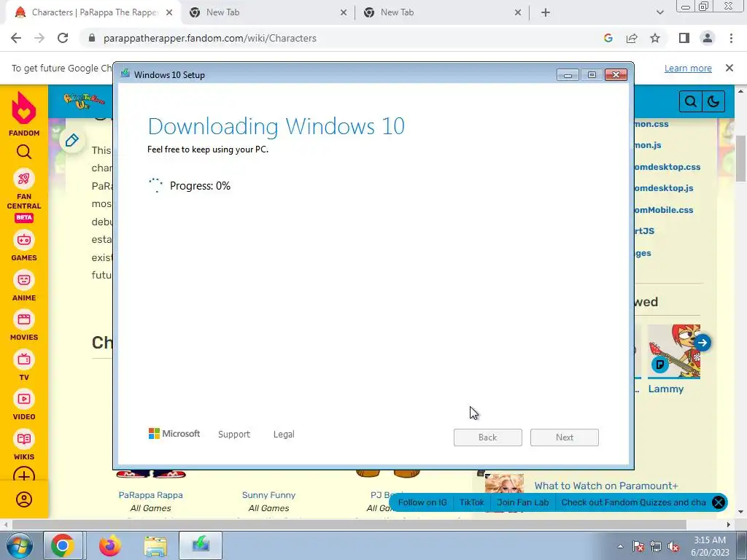
Task: Click the Next button in Setup
Action: click(x=565, y=437)
